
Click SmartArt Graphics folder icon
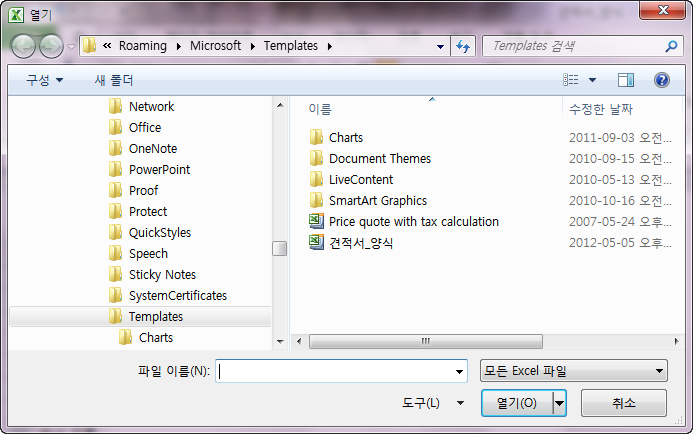316,200
